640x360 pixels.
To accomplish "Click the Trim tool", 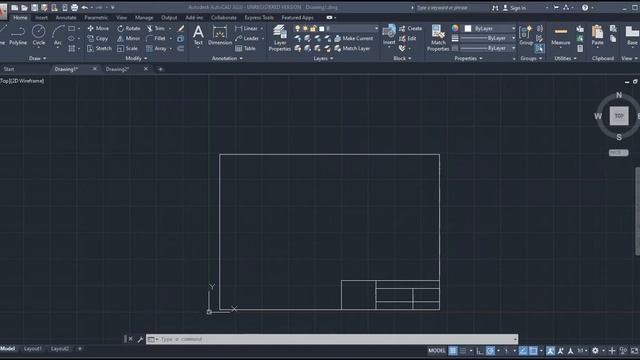I will point(156,28).
